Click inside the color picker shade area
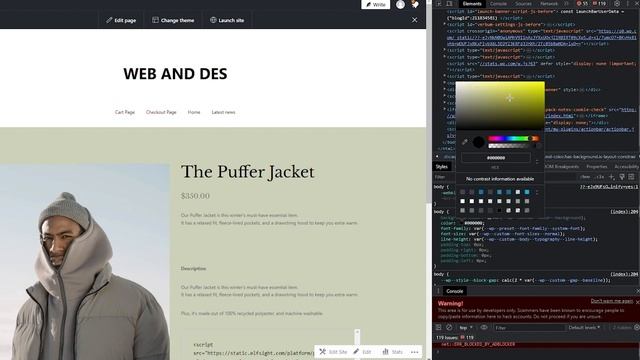Image resolution: width=640 pixels, height=360 pixels. click(x=500, y=105)
